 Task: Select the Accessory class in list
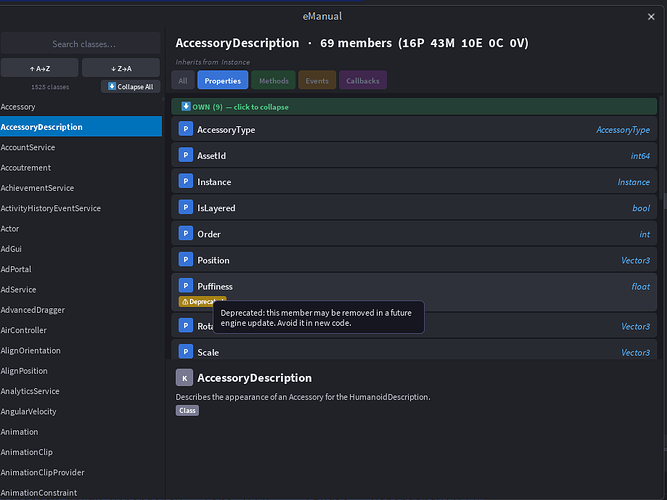tap(81, 107)
